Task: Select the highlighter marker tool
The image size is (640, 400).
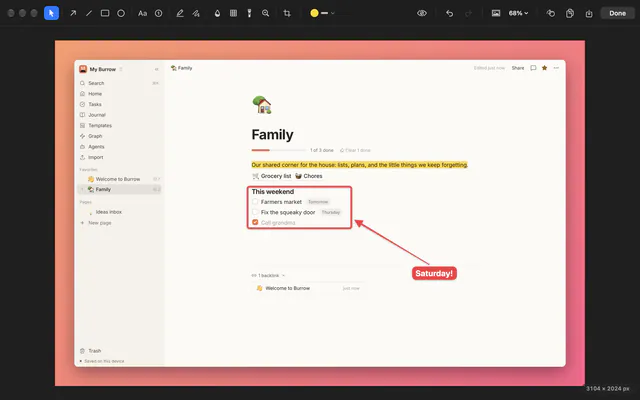Action: pyautogui.click(x=196, y=13)
